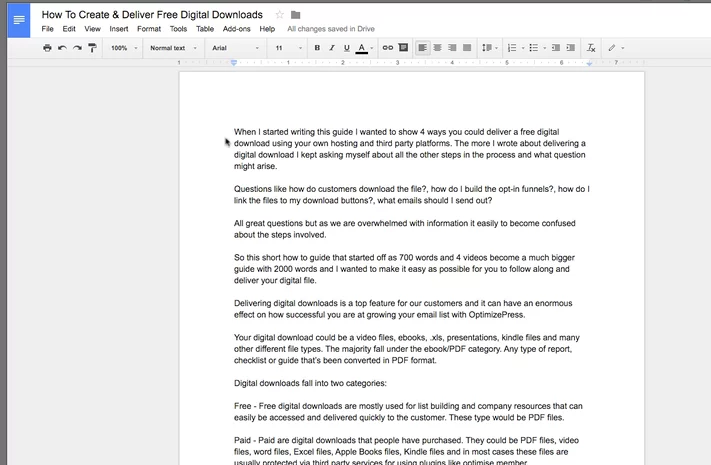Click the document title to rename it
This screenshot has width=711, height=465.
tap(152, 15)
